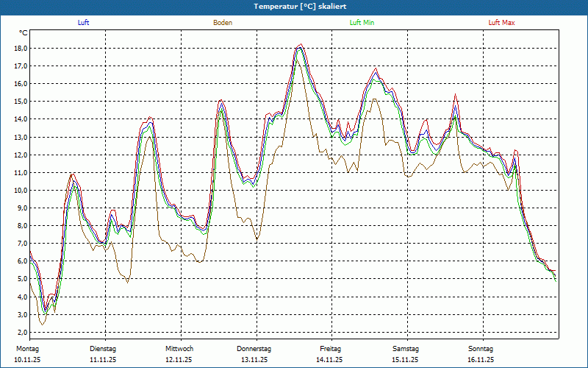
Task: Select the Samstag day label
Action: [406, 349]
